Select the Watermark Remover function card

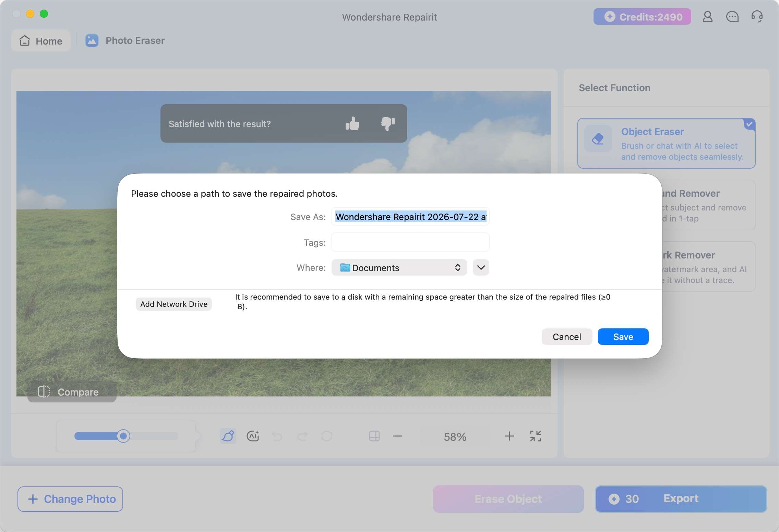pyautogui.click(x=708, y=267)
